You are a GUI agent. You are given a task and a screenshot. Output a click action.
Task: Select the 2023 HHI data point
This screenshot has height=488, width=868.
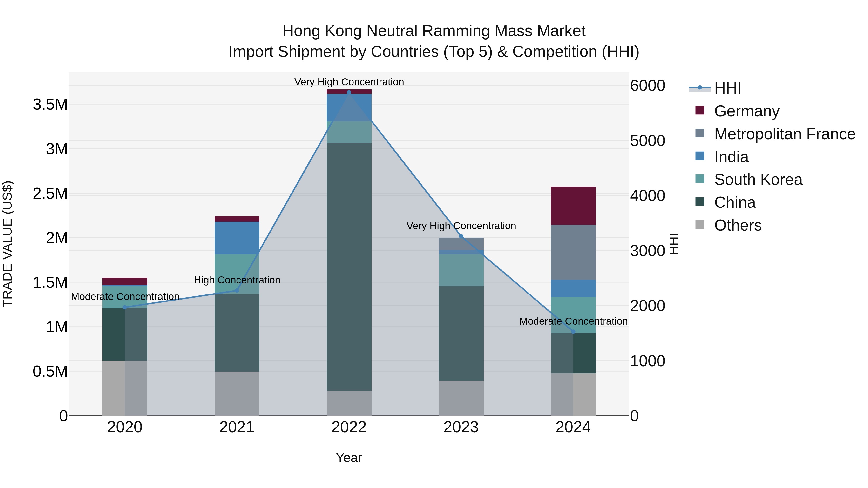[x=461, y=236]
